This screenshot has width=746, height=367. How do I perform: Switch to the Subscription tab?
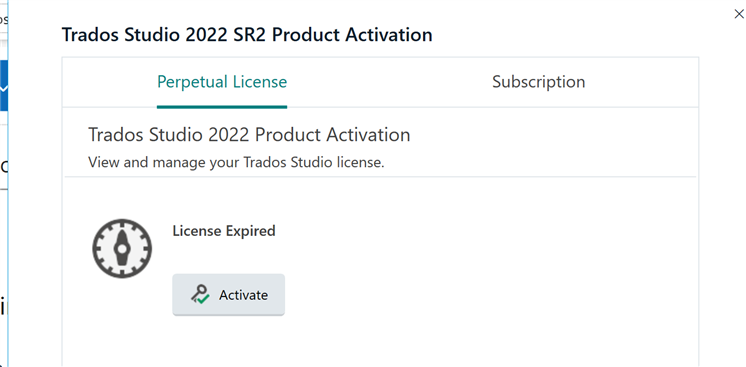click(x=539, y=82)
